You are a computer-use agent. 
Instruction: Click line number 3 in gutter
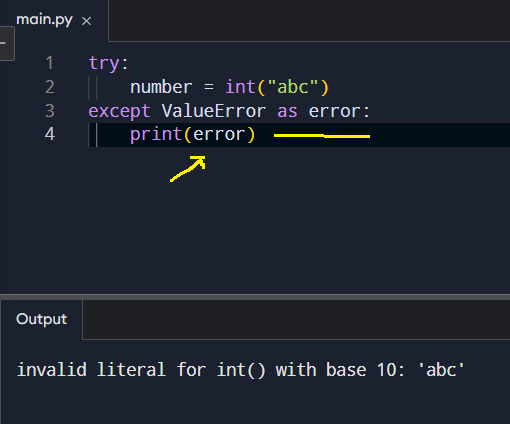49,111
